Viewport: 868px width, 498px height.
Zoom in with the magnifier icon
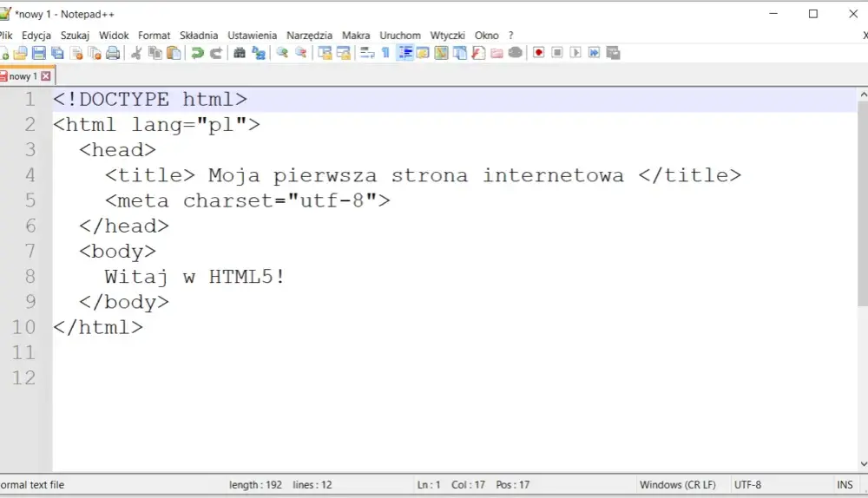(x=282, y=53)
